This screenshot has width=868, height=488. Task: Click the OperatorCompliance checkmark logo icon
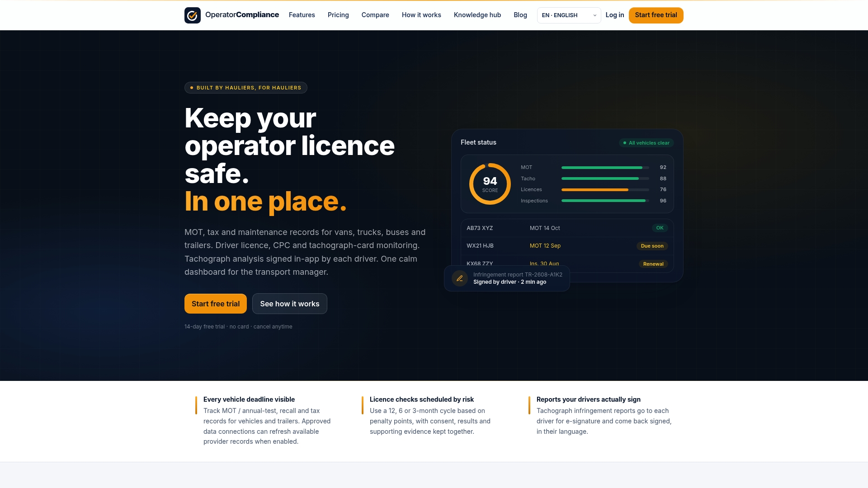(192, 15)
